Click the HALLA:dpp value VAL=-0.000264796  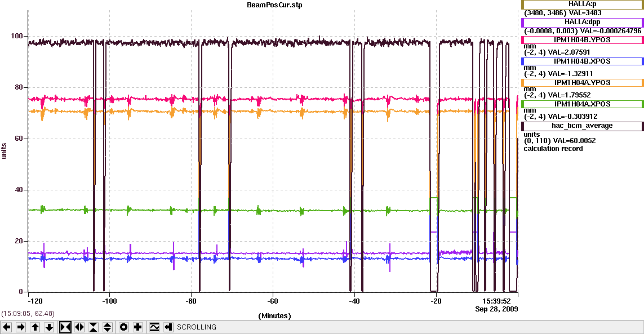pyautogui.click(x=610, y=31)
